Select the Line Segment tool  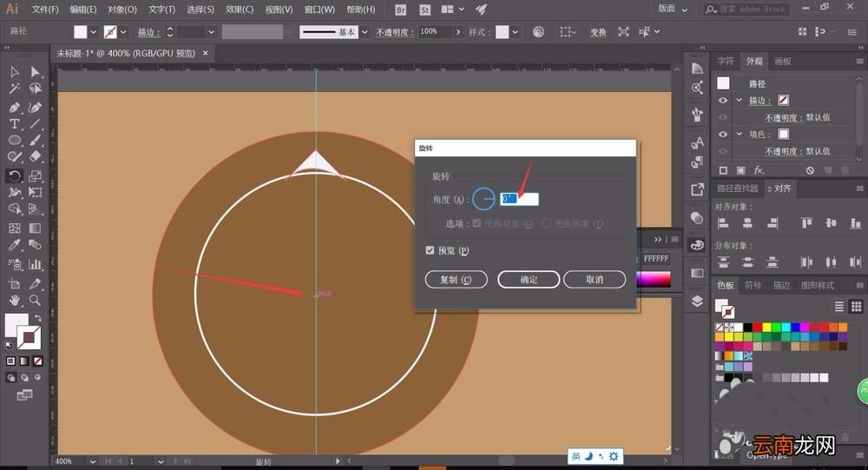pos(35,123)
